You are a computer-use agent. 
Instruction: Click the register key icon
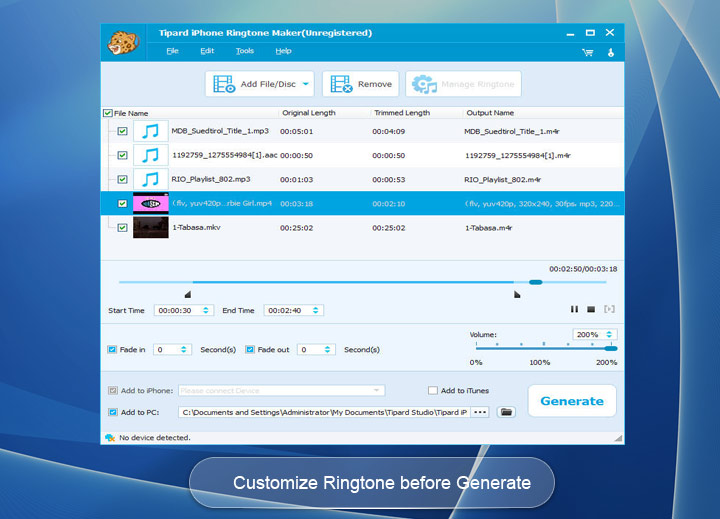[x=611, y=52]
